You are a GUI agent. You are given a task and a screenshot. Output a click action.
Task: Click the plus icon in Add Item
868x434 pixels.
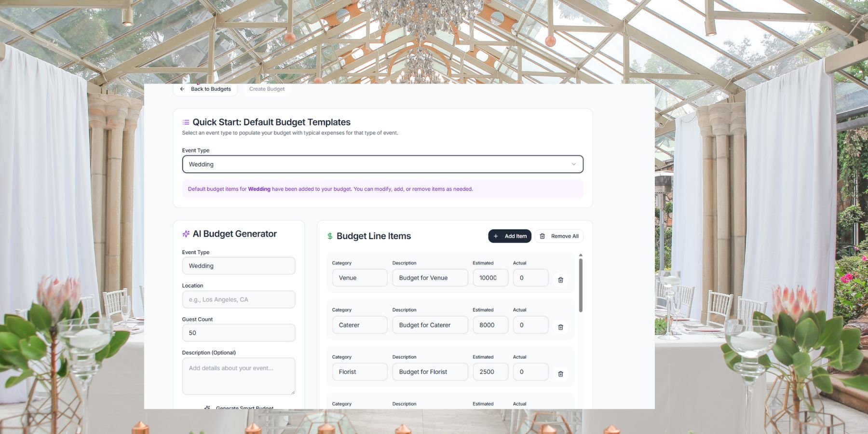tap(496, 236)
